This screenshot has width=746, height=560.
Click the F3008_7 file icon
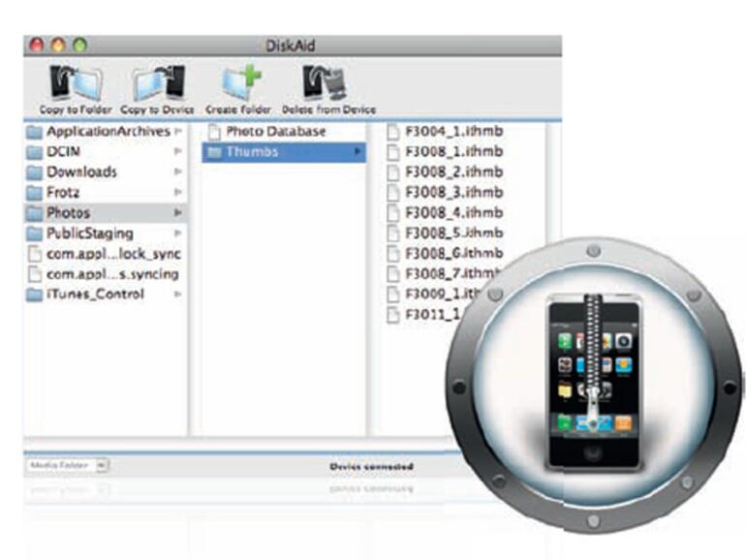coord(393,274)
